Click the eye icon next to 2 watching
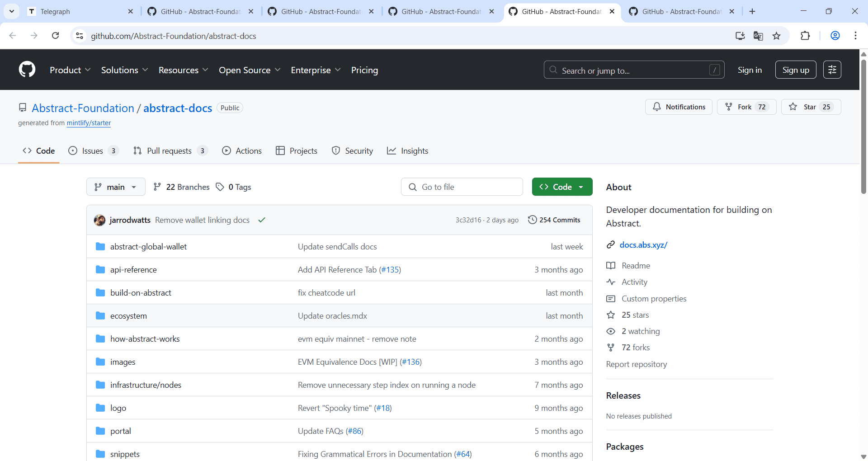 611,331
